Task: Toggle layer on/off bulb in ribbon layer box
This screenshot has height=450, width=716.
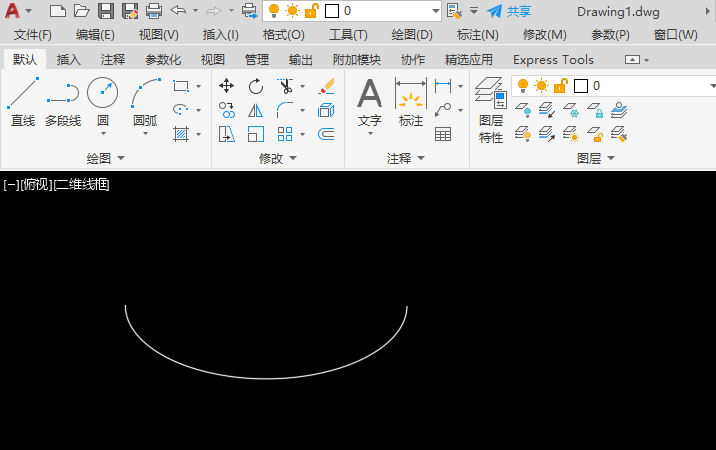Action: 523,85
